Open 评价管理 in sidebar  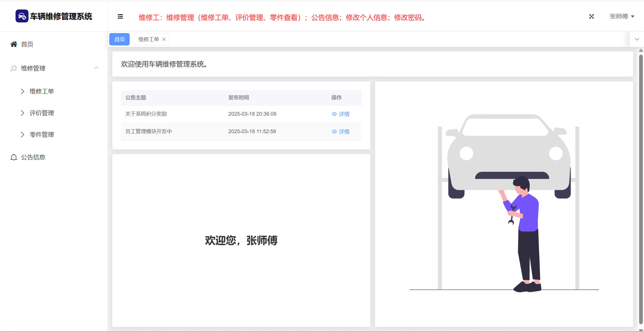tap(42, 113)
